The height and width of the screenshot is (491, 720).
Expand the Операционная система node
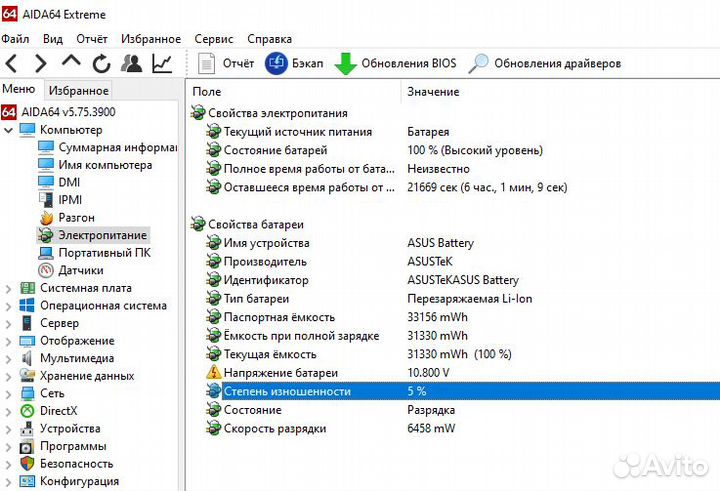pos(8,306)
